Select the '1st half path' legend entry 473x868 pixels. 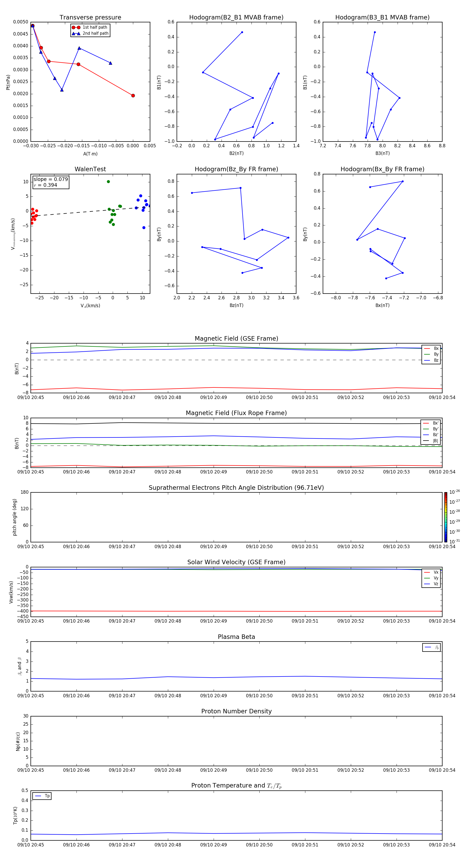(90, 27)
